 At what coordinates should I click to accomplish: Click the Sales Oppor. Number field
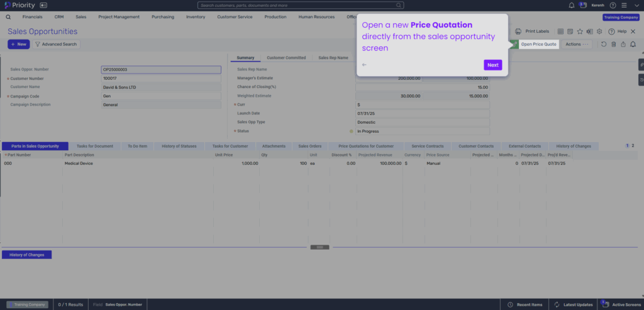click(161, 69)
